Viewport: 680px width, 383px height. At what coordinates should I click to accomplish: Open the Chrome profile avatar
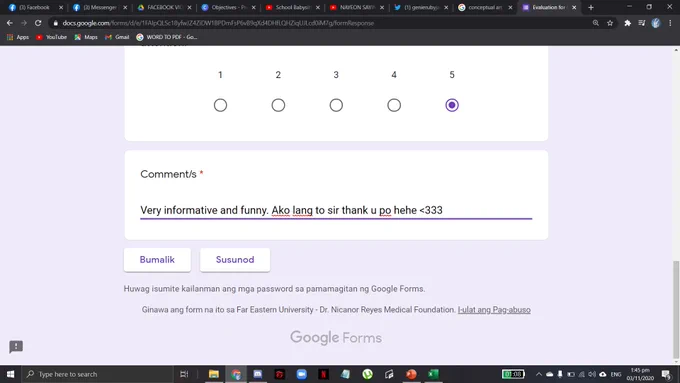pyautogui.click(x=656, y=23)
